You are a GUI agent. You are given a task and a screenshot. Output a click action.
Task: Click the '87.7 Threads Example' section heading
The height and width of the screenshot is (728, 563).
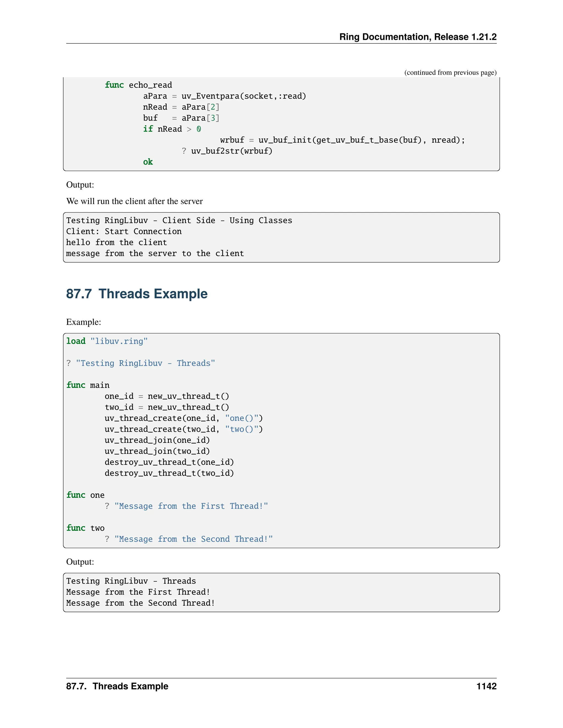tap(137, 294)
